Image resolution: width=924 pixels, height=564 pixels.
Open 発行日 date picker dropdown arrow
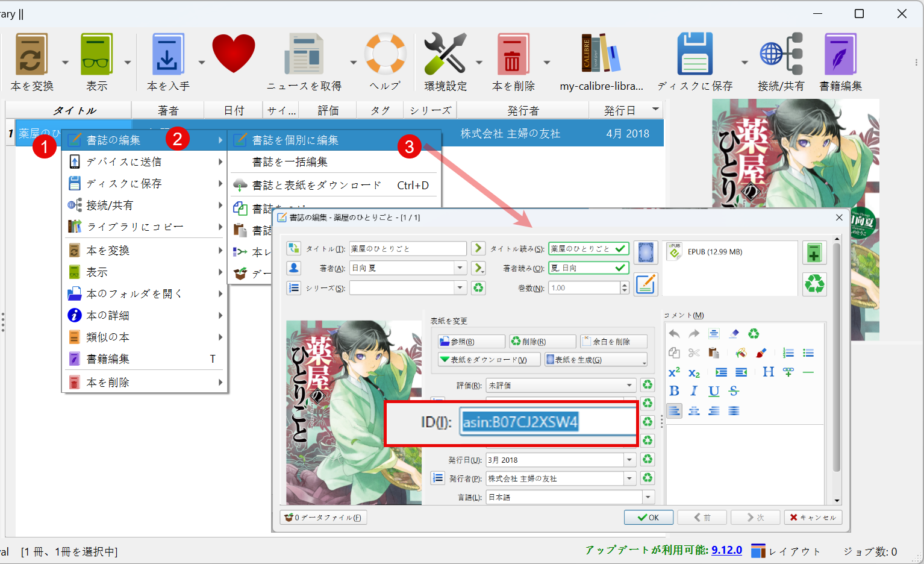pyautogui.click(x=629, y=460)
